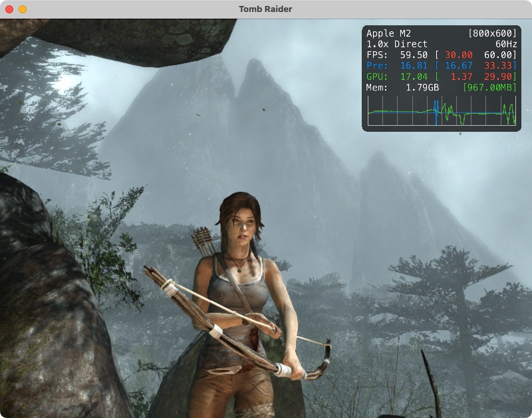
Task: Click the Pre value "16.81"
Action: 414,65
